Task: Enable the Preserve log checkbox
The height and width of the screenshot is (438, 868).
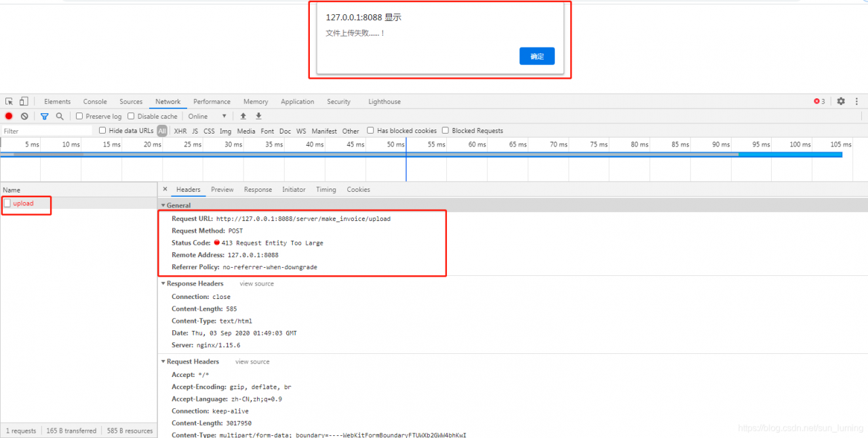Action: point(79,117)
